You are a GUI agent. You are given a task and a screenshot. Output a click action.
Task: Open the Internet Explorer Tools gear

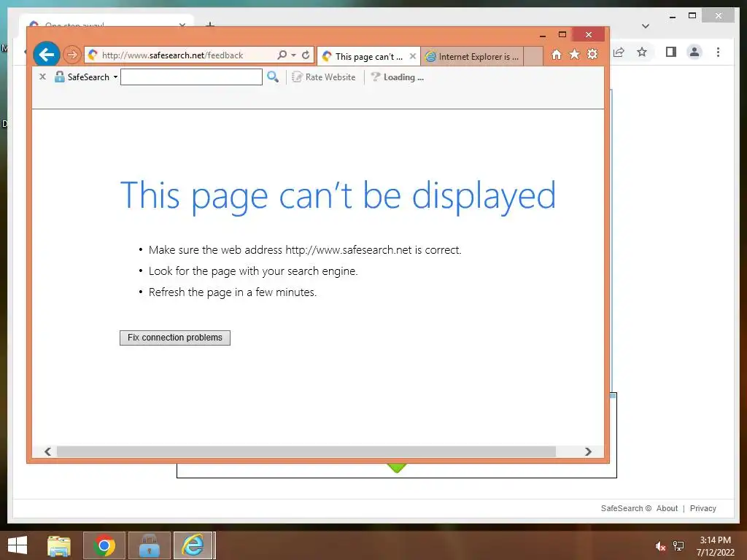[592, 54]
